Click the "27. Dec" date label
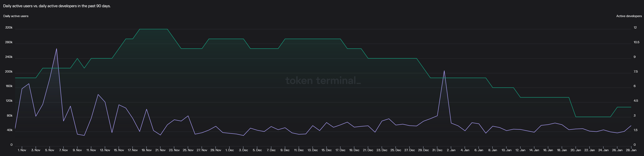Screen dimensions: 644x156 409,150
